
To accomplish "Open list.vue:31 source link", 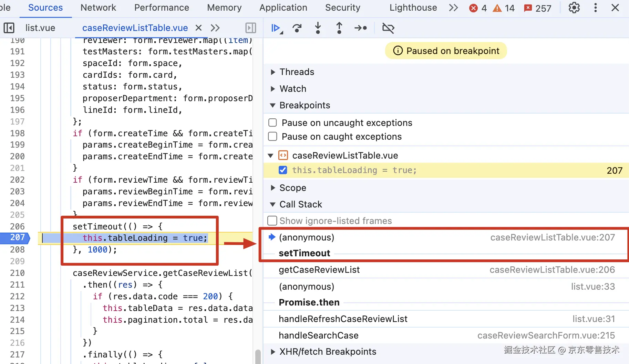I will (x=593, y=319).
